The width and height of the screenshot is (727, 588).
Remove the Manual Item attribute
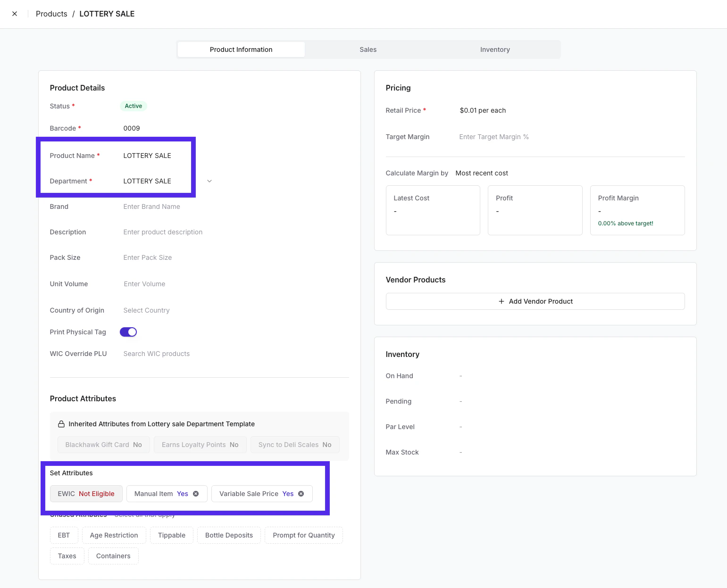[196, 494]
